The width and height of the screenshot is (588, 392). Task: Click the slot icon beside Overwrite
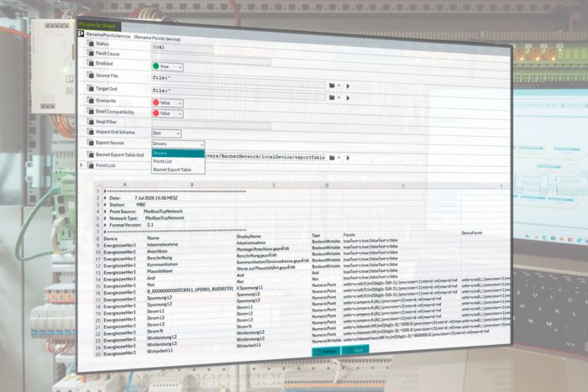[x=91, y=100]
